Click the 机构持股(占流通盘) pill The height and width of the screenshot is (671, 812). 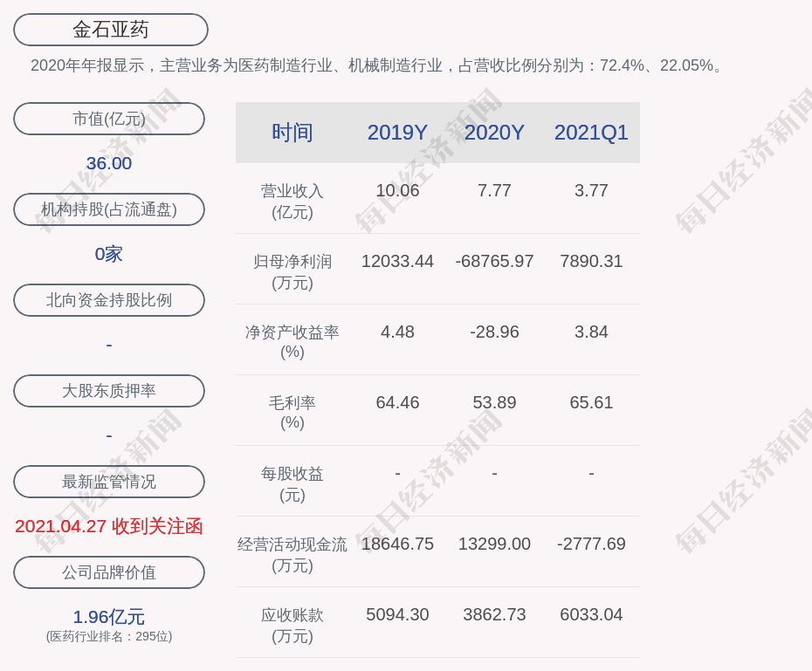pyautogui.click(x=109, y=209)
